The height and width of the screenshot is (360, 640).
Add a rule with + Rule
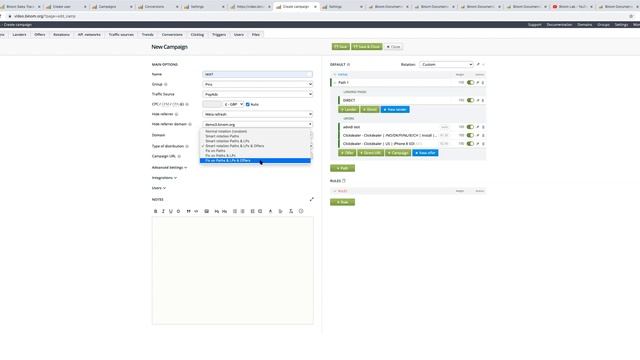342,202
